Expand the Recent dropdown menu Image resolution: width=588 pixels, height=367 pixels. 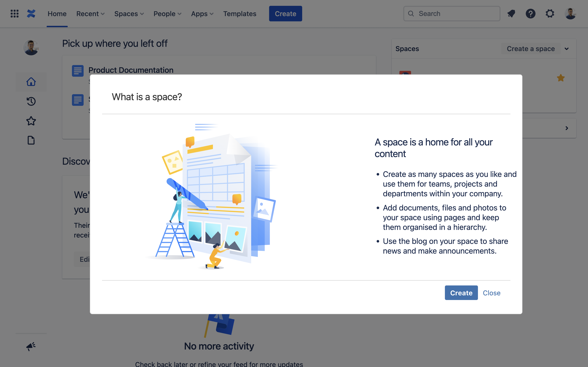click(90, 14)
